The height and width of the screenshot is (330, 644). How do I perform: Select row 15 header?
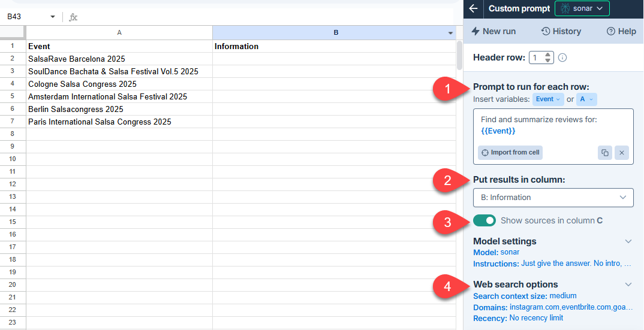point(13,222)
